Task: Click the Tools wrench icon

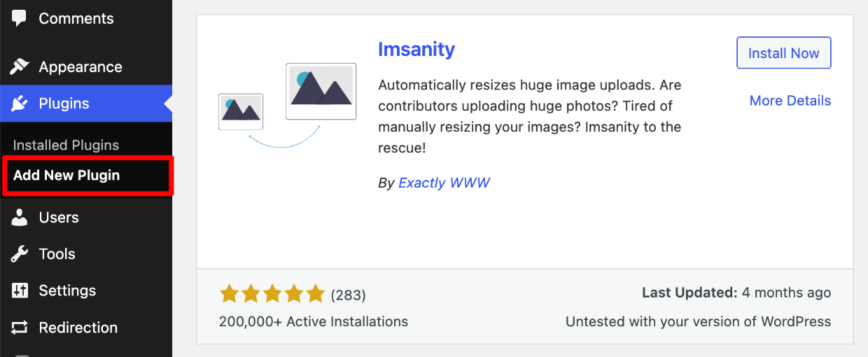Action: (20, 253)
